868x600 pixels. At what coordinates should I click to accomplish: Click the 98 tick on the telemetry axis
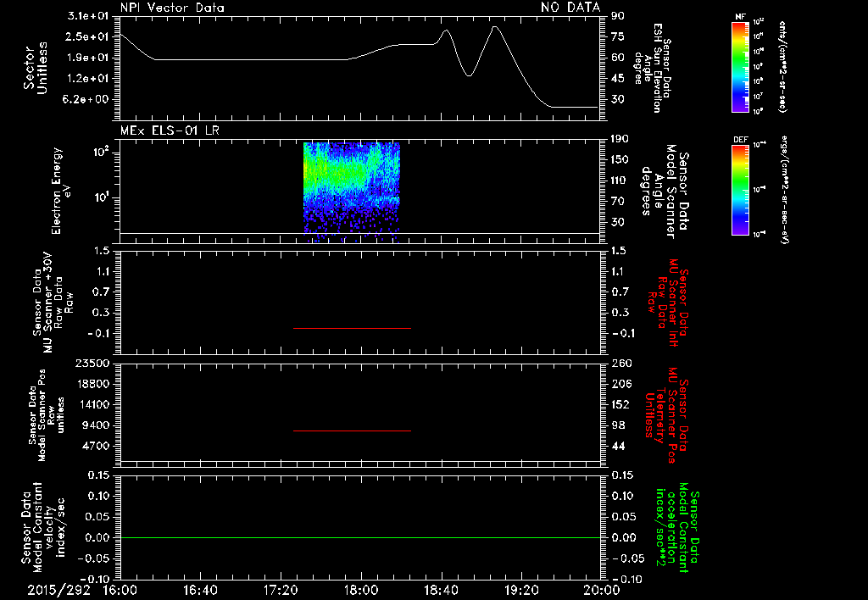coord(618,425)
